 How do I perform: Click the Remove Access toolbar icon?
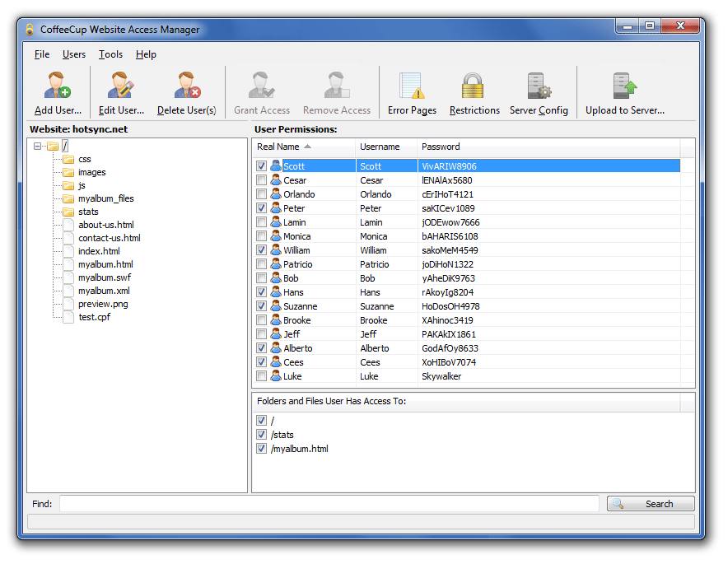coord(337,85)
